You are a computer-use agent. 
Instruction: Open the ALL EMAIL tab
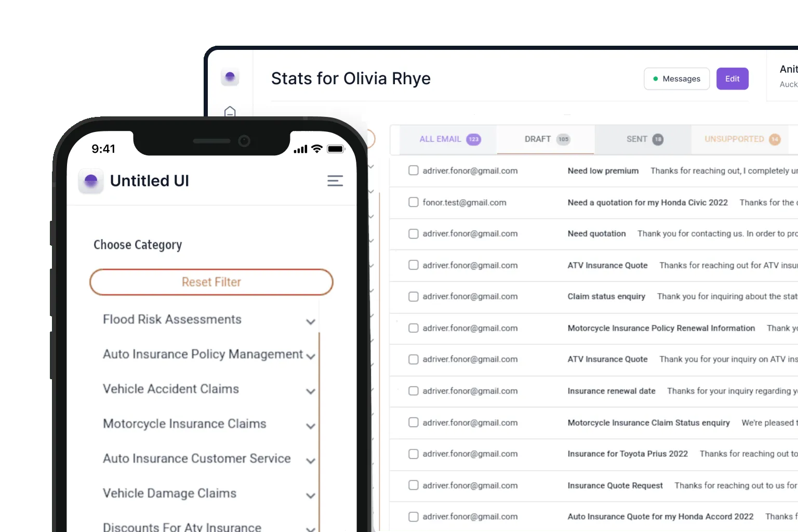449,139
